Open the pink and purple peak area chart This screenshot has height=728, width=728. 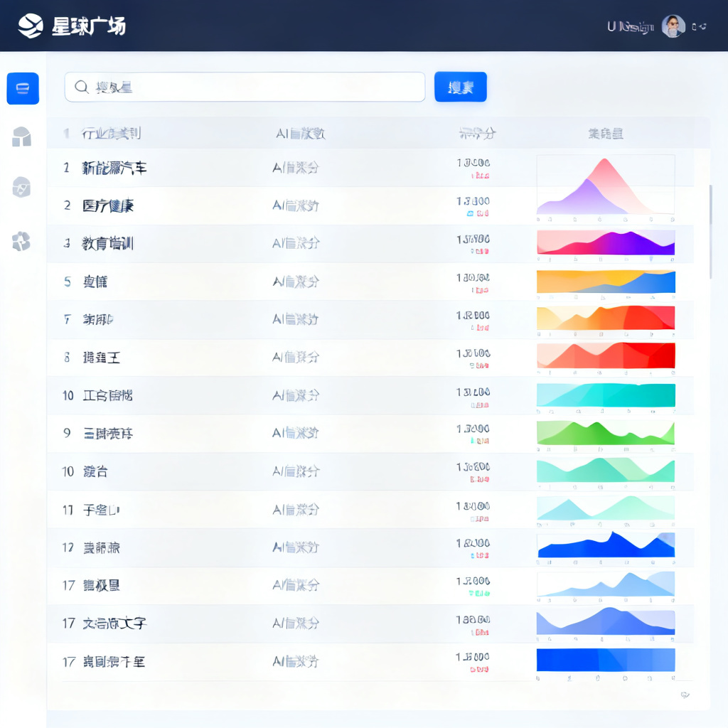(x=606, y=185)
